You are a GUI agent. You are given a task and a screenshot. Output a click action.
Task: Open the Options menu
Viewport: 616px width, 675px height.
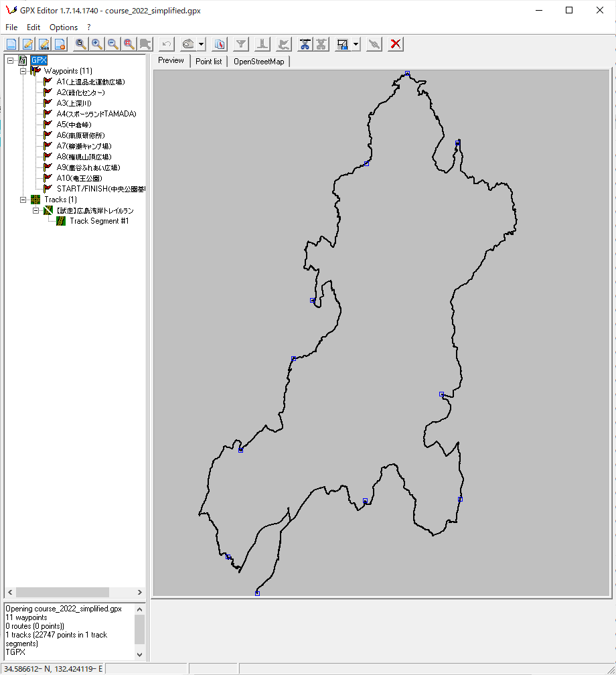[x=64, y=27]
